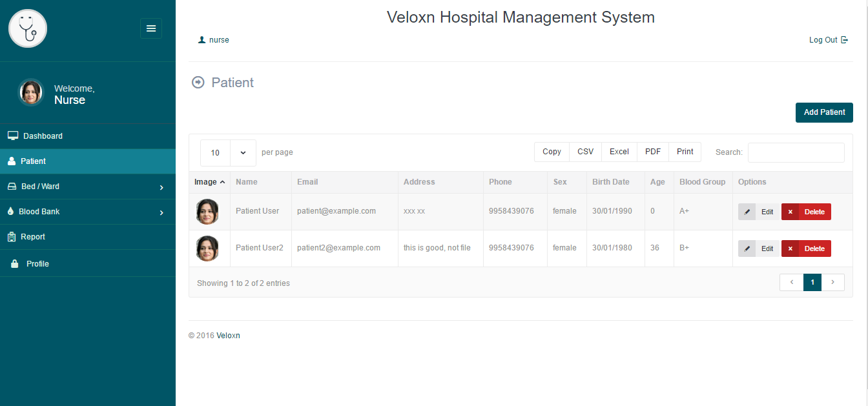The width and height of the screenshot is (868, 406).
Task: Click the nurse user icon in header
Action: click(x=201, y=40)
